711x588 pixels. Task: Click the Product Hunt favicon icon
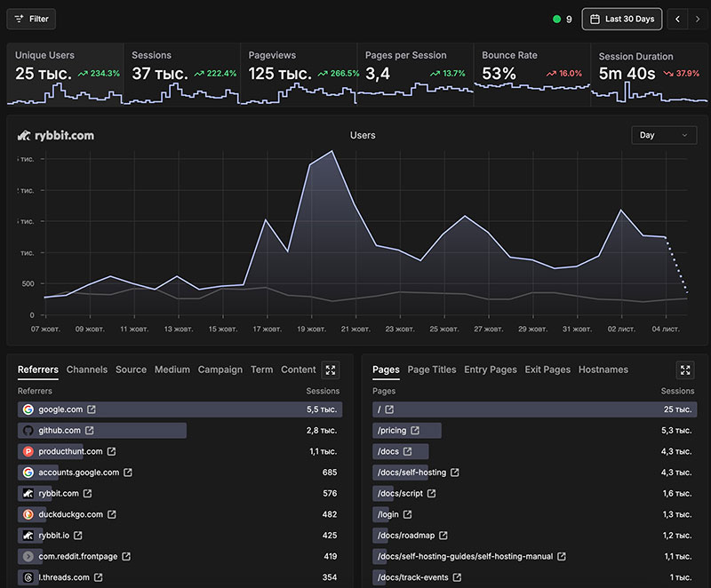(x=27, y=451)
